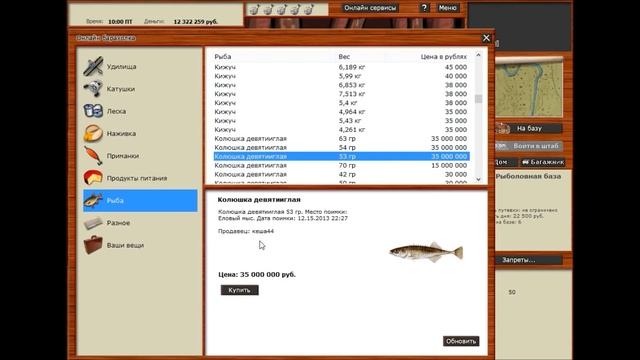Click the first trophy cup icon
Image resolution: width=640 pixels, height=360 pixels.
tap(255, 9)
